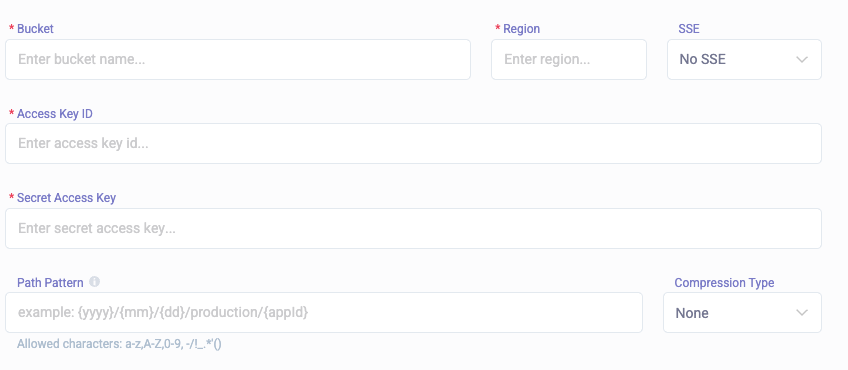
Task: Focus the Bucket name input field
Action: (x=238, y=60)
